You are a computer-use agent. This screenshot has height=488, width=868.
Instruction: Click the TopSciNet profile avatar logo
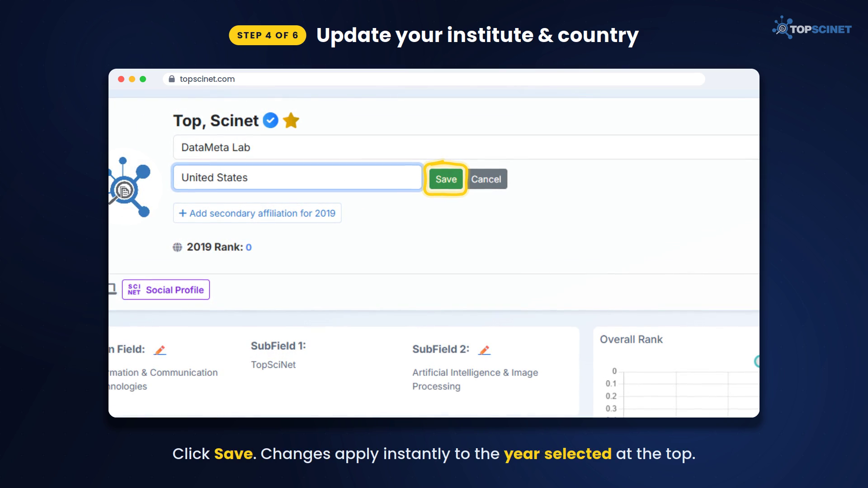tap(130, 187)
